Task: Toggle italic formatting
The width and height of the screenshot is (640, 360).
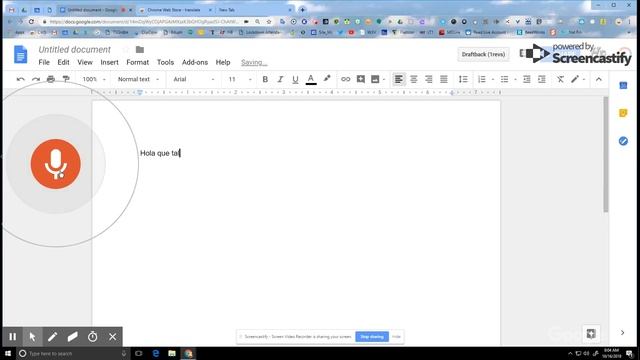Action: tap(280, 79)
